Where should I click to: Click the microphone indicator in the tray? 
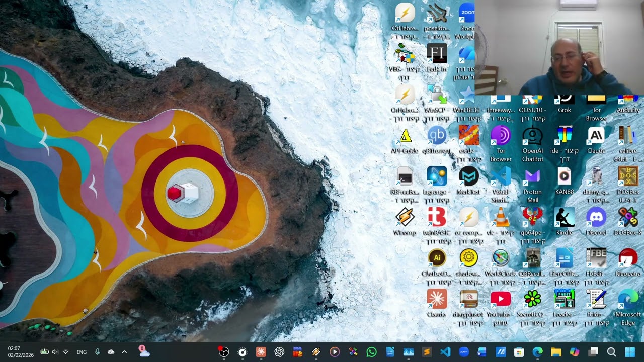pyautogui.click(x=98, y=352)
